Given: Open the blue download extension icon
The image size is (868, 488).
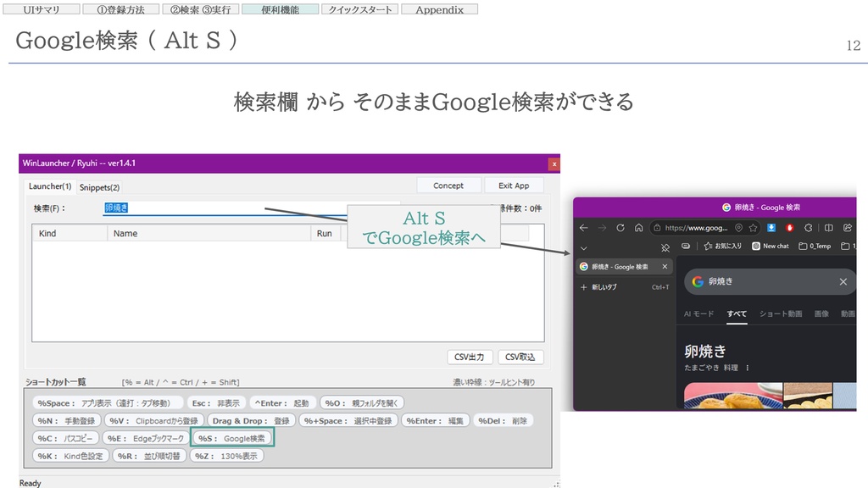Looking at the screenshot, I should 771,228.
